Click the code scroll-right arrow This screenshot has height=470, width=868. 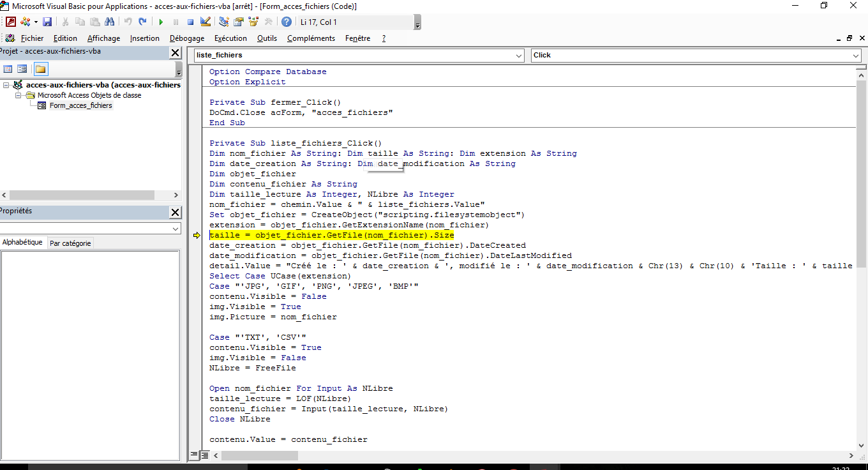point(851,455)
